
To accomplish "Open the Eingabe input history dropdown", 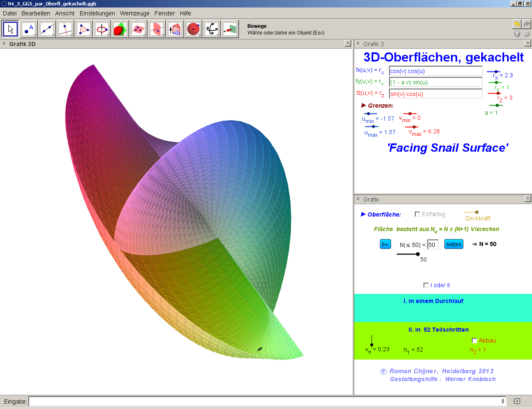I will (503, 401).
